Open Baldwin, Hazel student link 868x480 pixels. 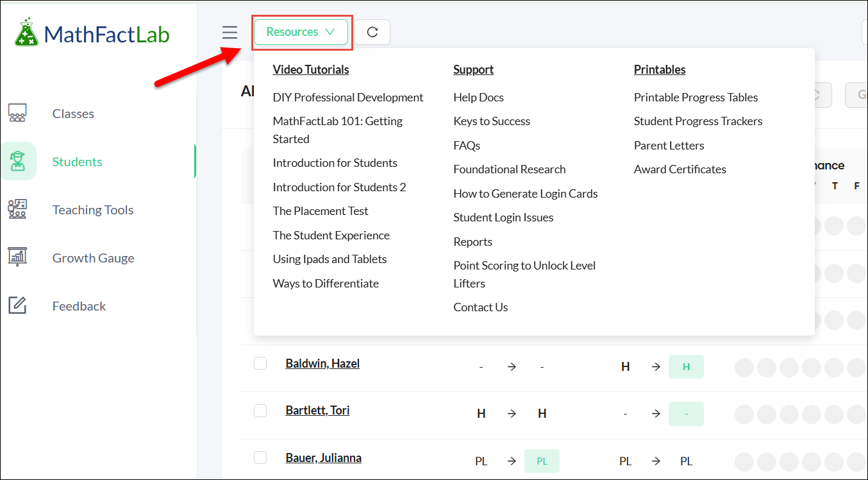click(x=322, y=364)
